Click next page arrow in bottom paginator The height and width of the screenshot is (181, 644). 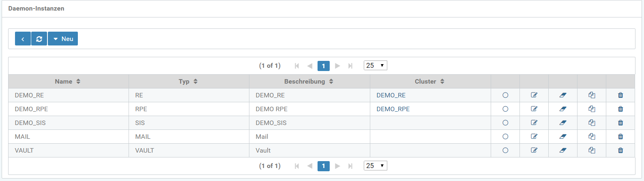(337, 166)
